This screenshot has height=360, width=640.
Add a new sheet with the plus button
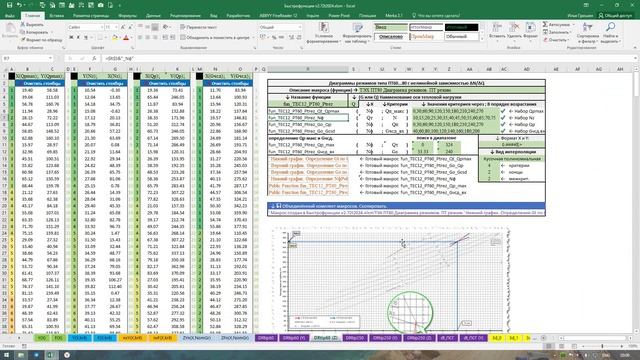tap(543, 338)
